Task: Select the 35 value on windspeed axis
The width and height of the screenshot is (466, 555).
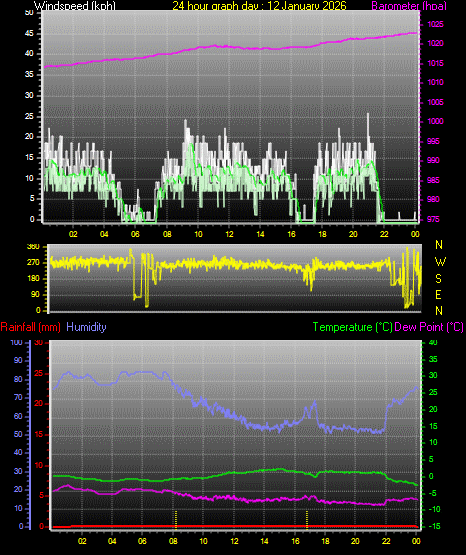Action: (29, 75)
